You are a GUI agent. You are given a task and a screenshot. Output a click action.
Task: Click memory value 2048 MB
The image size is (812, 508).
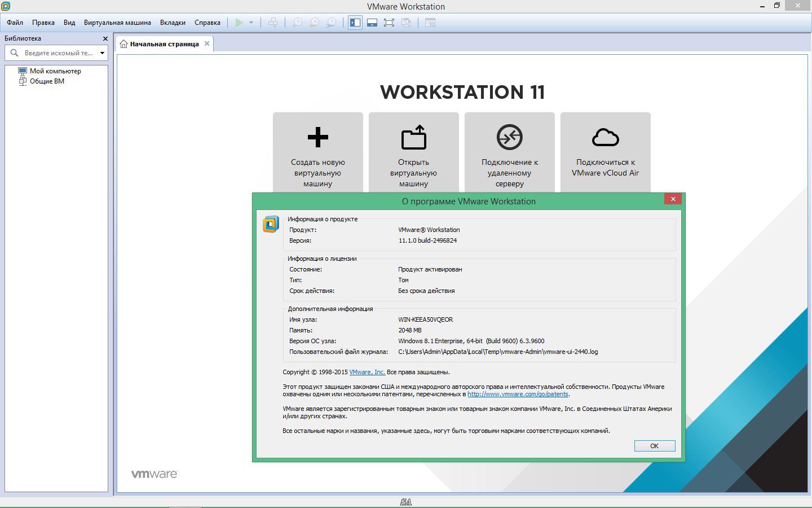click(410, 330)
